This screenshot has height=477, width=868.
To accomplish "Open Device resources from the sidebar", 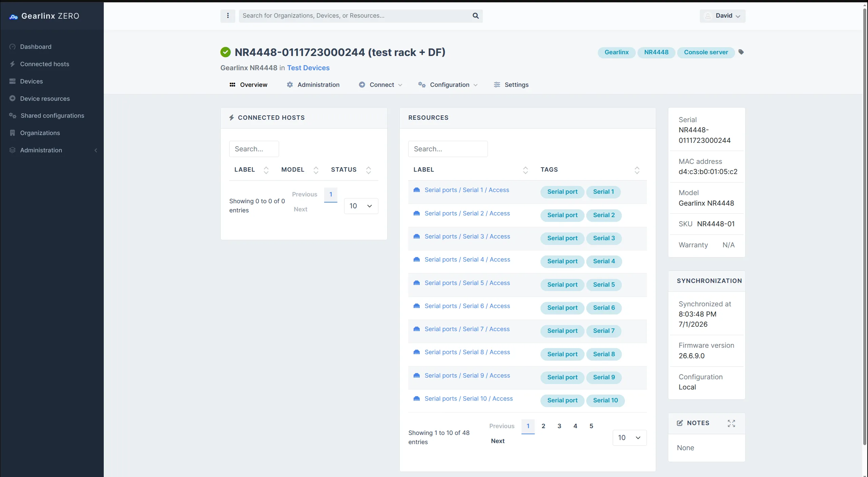I will (45, 99).
